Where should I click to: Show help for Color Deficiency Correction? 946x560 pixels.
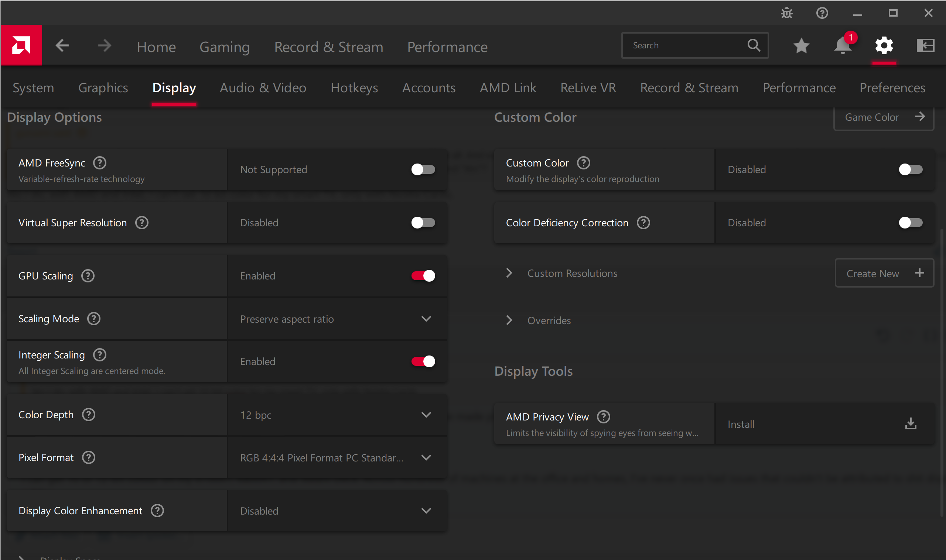point(643,223)
